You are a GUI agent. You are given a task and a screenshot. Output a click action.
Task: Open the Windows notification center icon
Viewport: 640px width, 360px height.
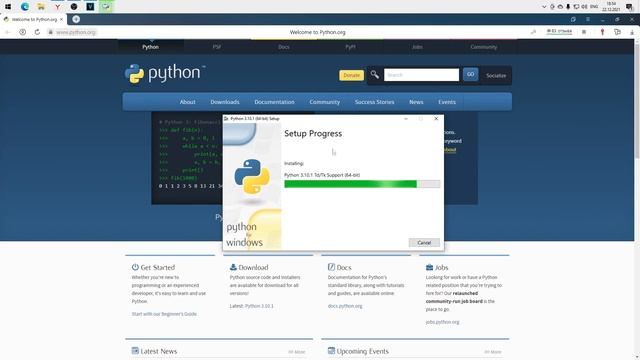[x=629, y=7]
